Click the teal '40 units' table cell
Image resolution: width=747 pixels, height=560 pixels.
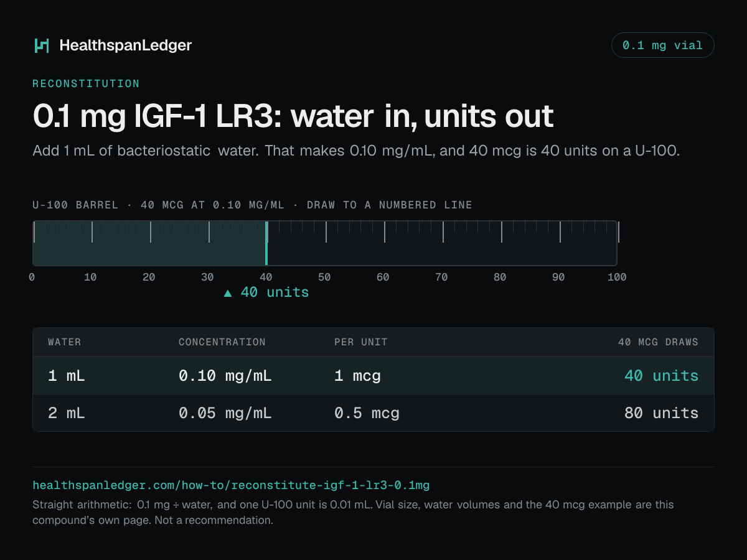661,376
